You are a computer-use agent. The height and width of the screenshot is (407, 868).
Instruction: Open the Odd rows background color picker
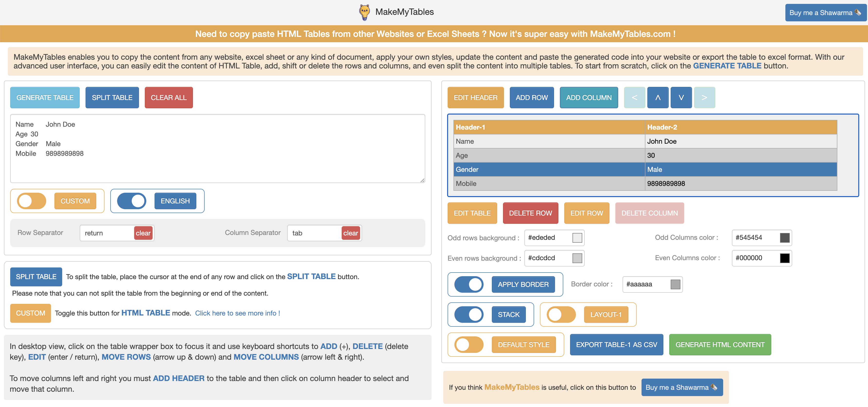pyautogui.click(x=577, y=238)
